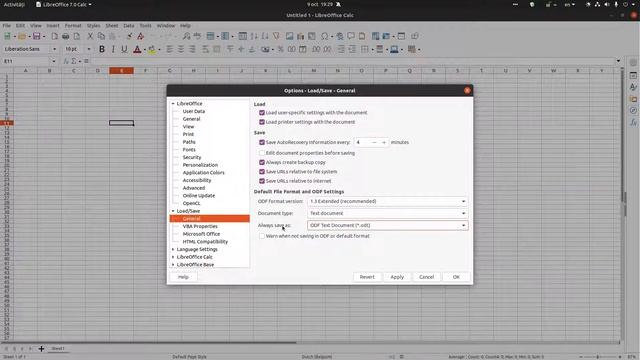Expand the LibreOffice Calc tree node
640x360 pixels.
[173, 257]
